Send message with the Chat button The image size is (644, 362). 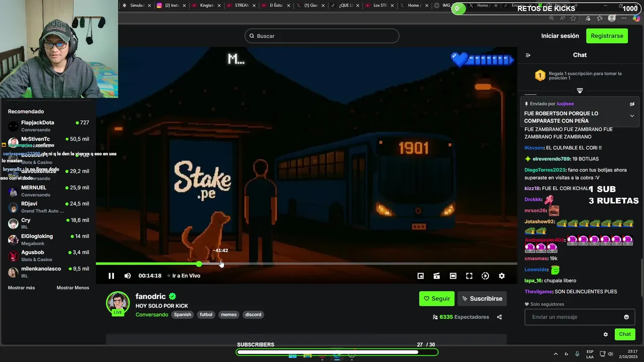click(x=625, y=334)
